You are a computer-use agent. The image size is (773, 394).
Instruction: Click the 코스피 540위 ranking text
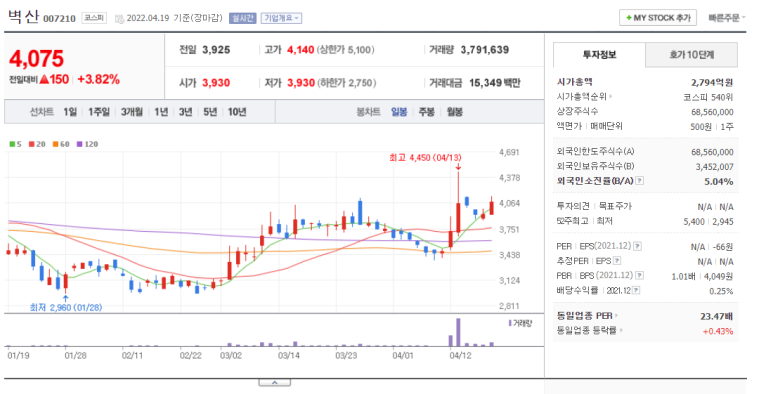[x=708, y=97]
